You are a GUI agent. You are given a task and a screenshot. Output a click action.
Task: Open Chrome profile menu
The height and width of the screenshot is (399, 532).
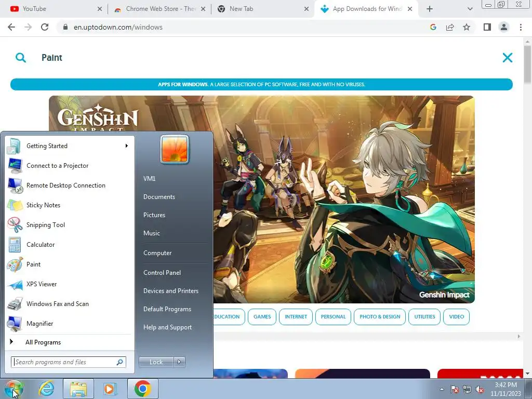[x=504, y=27]
